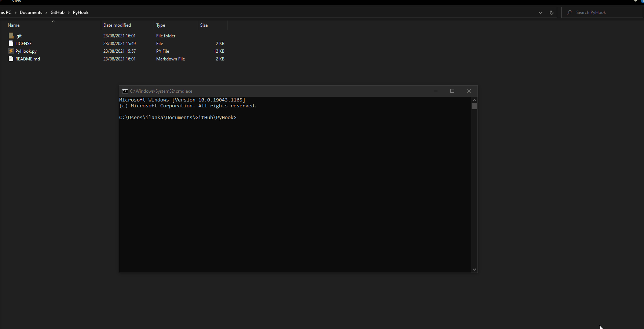This screenshot has height=329, width=644.
Task: Open the View ribbon tab
Action: tap(17, 1)
